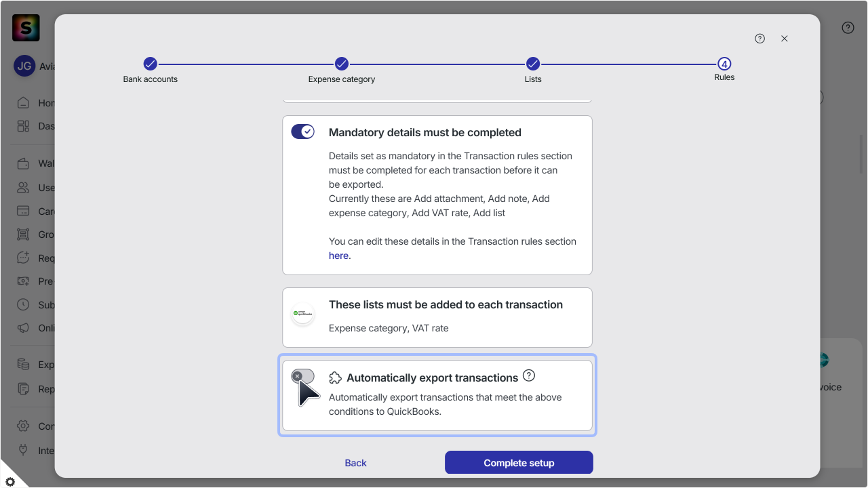Open the help icon beside Automatically export transactions

[530, 375]
